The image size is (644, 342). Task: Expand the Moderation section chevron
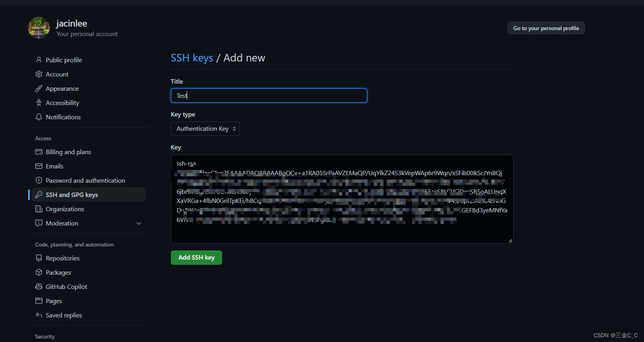[x=139, y=224]
